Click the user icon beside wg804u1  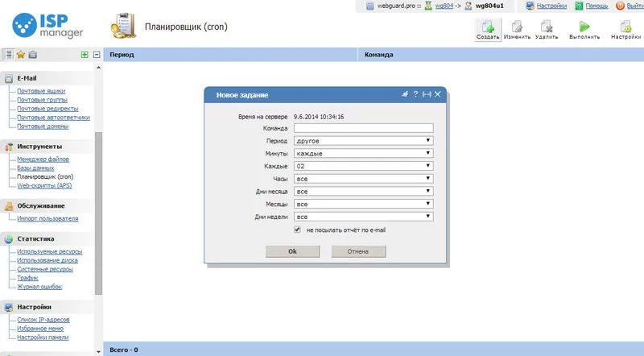tap(469, 6)
